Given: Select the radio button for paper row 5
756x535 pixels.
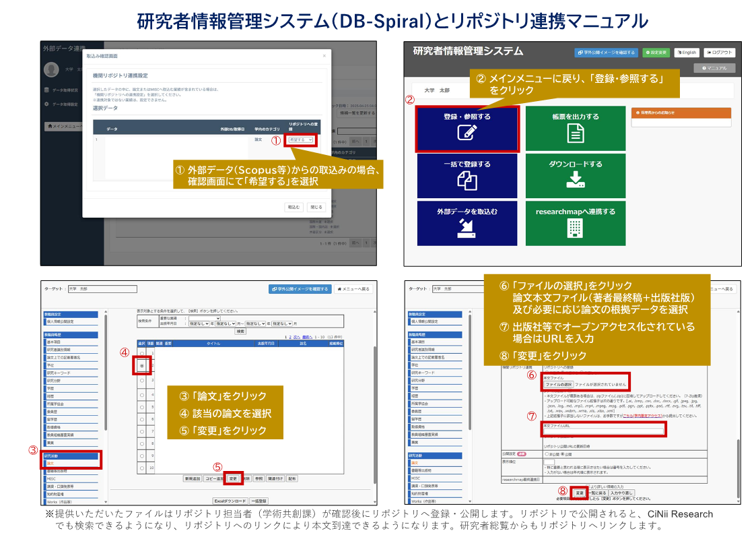Looking at the screenshot, I should point(142,408).
